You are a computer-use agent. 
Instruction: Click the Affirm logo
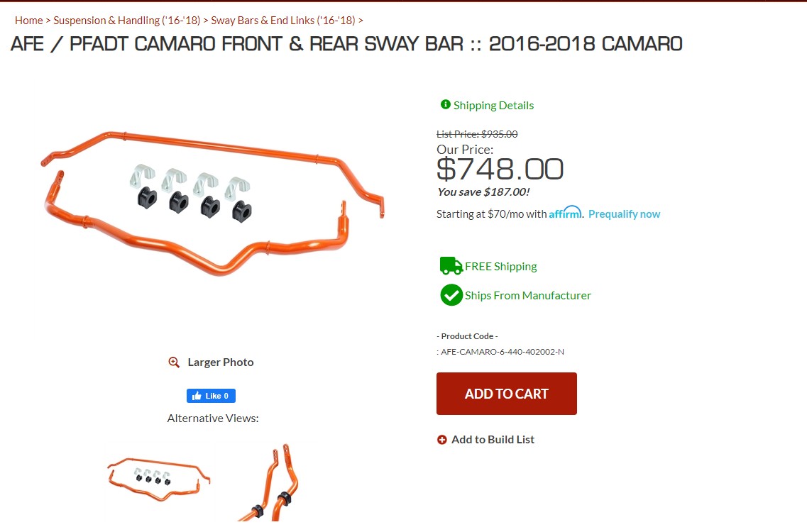coord(565,213)
